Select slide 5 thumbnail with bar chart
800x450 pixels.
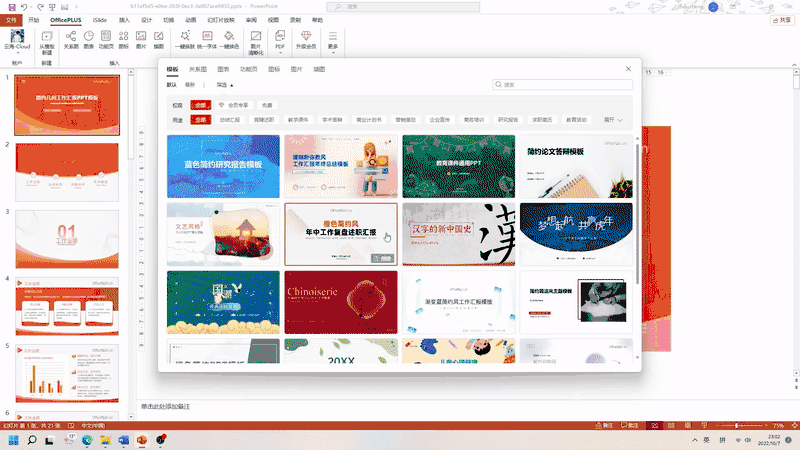(x=67, y=373)
